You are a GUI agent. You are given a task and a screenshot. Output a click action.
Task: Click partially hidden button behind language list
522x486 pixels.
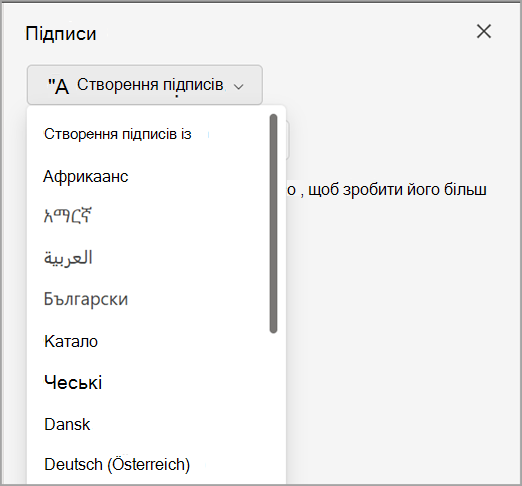pos(288,140)
